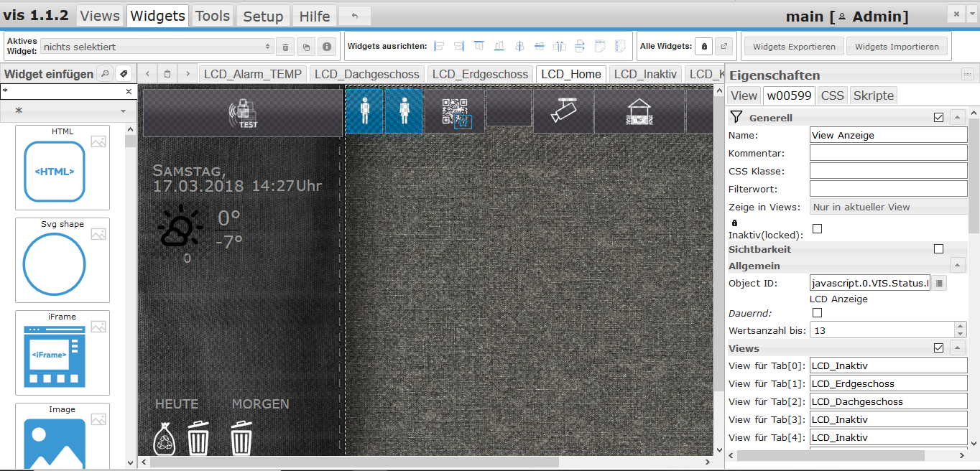Image resolution: width=980 pixels, height=471 pixels.
Task: Enable the Inaktiv(locked) checkbox
Action: [817, 229]
